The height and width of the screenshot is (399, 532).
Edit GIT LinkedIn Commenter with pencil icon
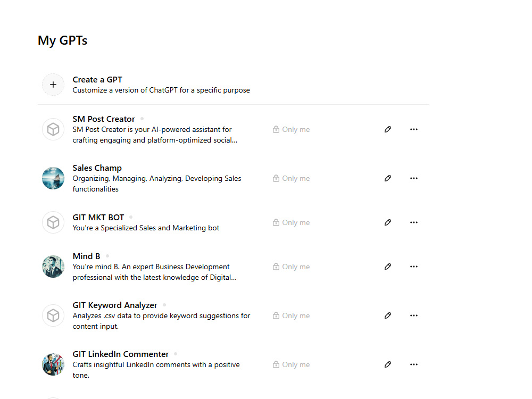(x=388, y=364)
